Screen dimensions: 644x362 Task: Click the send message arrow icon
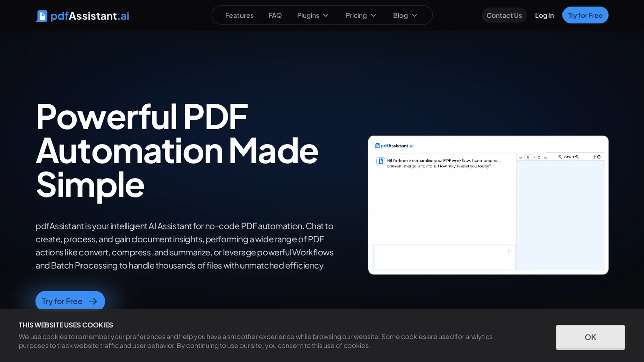pyautogui.click(x=509, y=251)
